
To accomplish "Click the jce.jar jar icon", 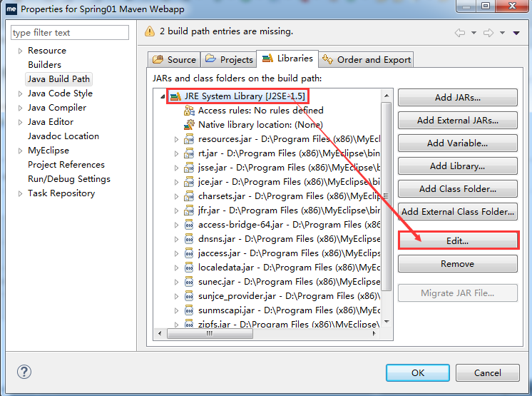I will 189,182.
